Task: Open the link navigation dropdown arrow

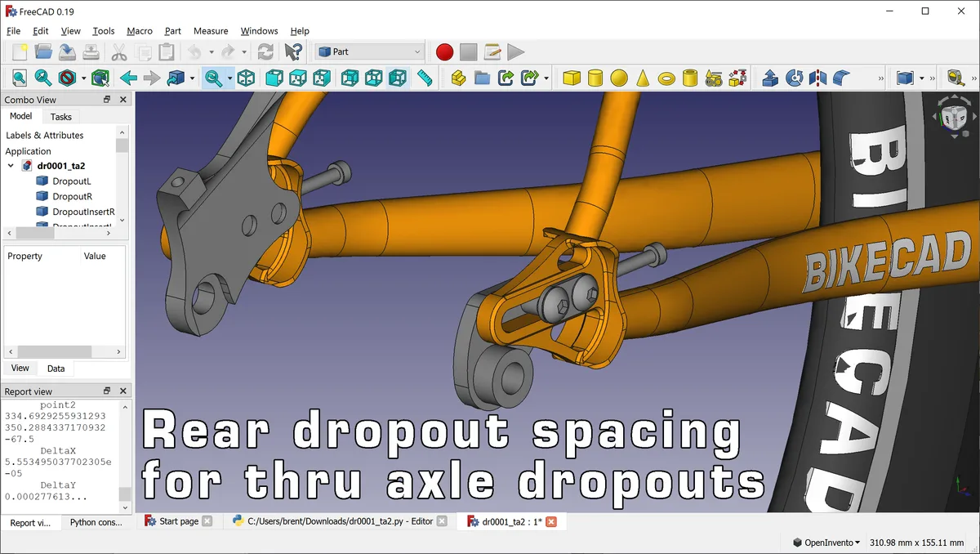Action: click(193, 78)
